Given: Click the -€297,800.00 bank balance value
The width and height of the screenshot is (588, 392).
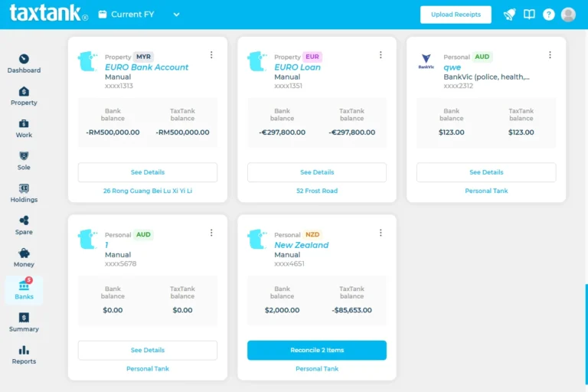Looking at the screenshot, I should click(x=282, y=132).
